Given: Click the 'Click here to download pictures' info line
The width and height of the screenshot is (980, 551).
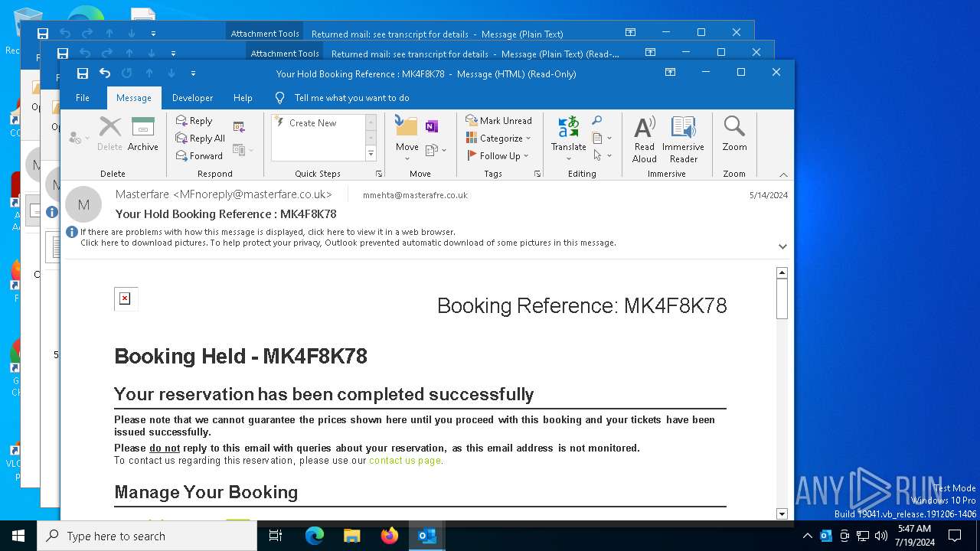Looking at the screenshot, I should pos(348,243).
